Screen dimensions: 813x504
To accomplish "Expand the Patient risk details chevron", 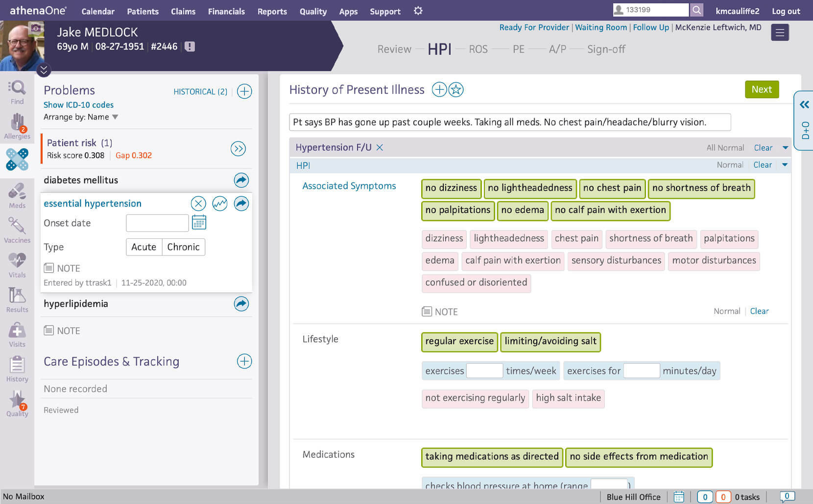I will (239, 149).
